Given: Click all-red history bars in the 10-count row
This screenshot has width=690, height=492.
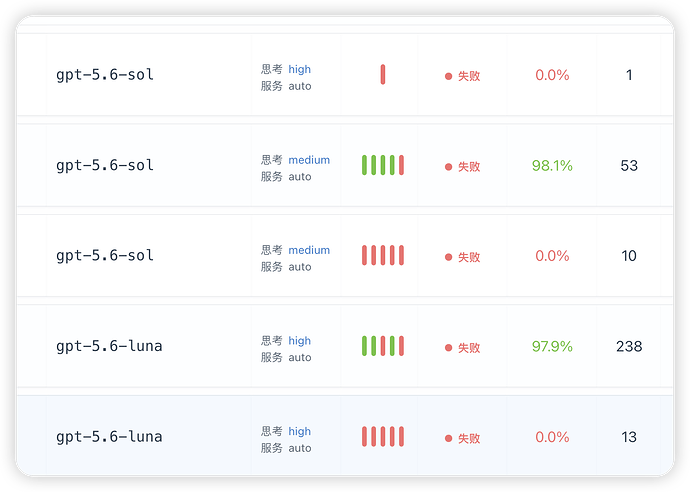Looking at the screenshot, I should pos(383,255).
